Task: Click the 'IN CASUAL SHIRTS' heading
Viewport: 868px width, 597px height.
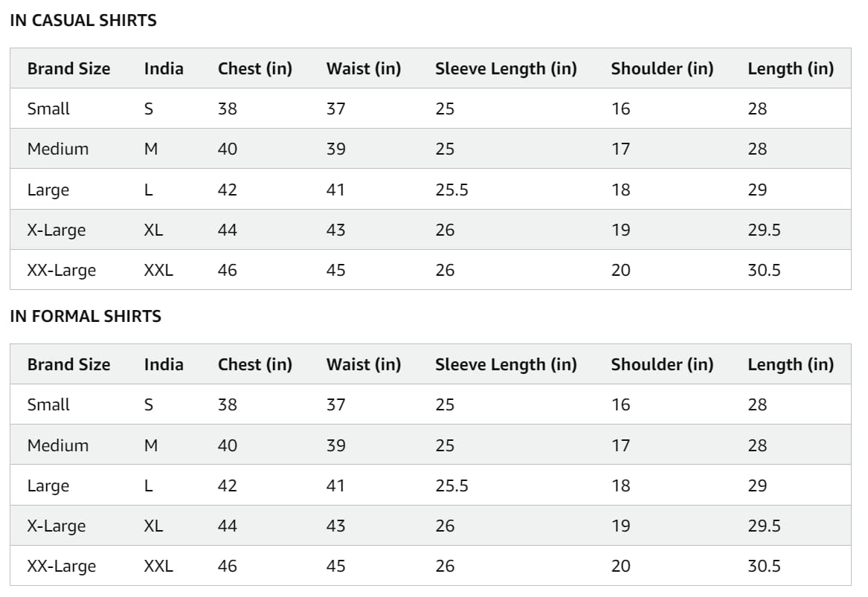Action: click(83, 21)
